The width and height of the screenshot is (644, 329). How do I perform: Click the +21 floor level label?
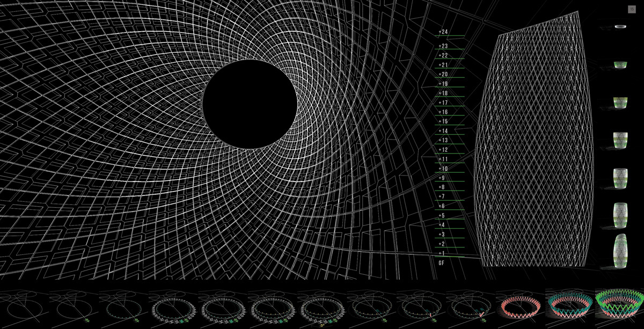tap(443, 65)
